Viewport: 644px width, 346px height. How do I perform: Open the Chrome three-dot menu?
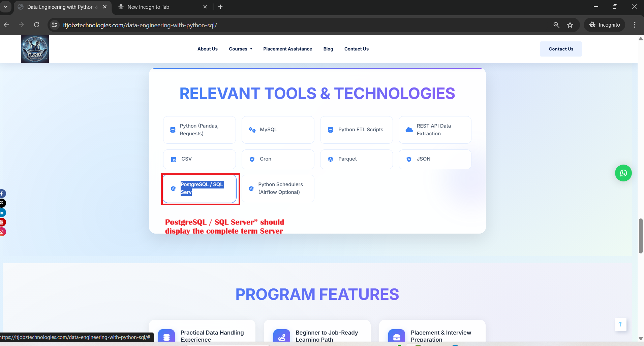pyautogui.click(x=635, y=25)
